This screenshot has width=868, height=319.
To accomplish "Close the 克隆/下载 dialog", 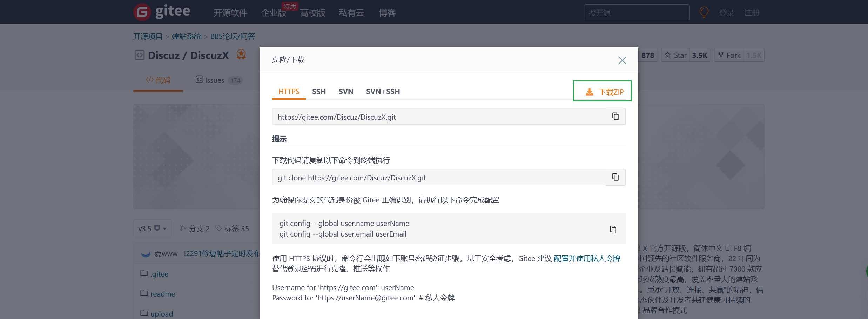I will [622, 60].
